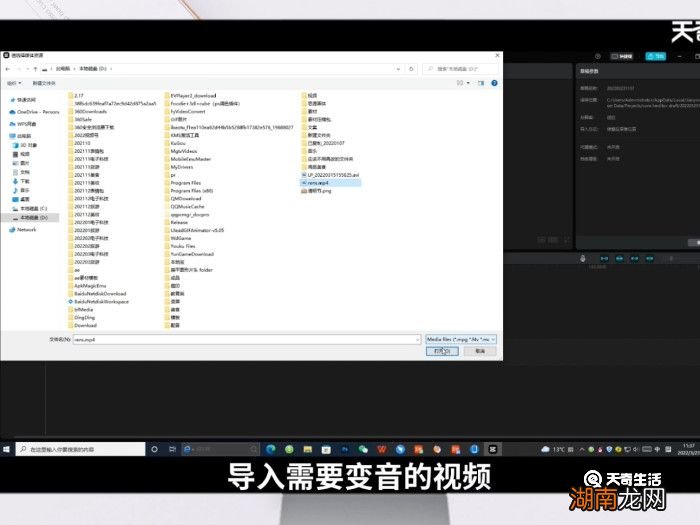This screenshot has height=525, width=700.
Task: Open the WPS app from the taskbar
Action: coord(382,449)
